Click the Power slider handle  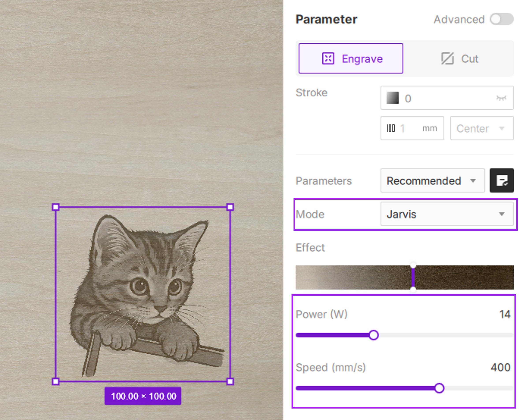point(374,335)
